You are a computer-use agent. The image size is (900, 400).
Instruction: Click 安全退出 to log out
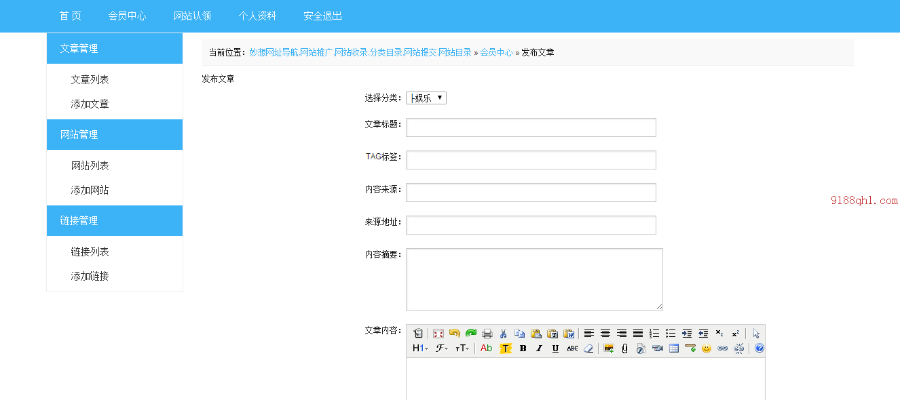(x=323, y=16)
